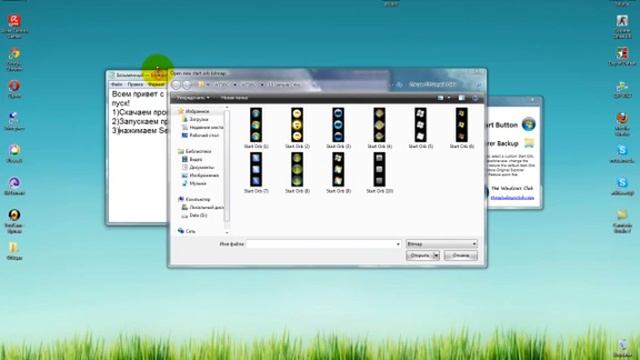This screenshot has width=640, height=360.
Task: Toggle the preview pane icon
Action: [x=462, y=98]
